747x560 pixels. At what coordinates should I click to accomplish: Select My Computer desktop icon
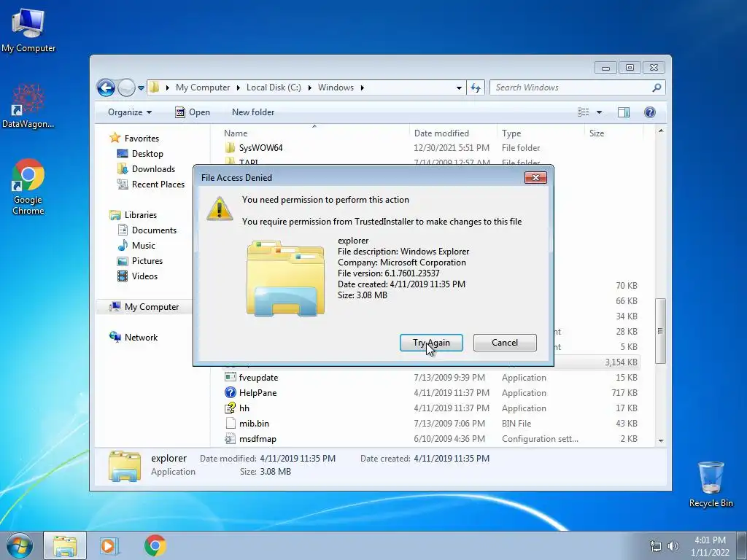pos(28,31)
